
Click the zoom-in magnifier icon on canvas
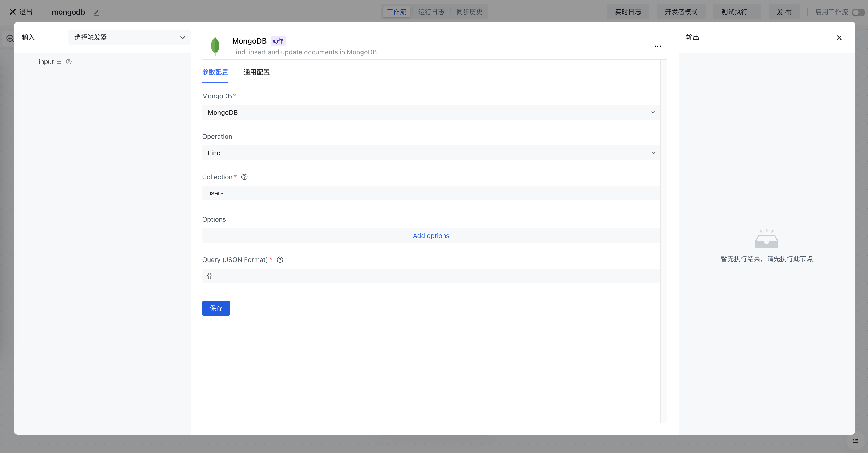click(x=10, y=38)
